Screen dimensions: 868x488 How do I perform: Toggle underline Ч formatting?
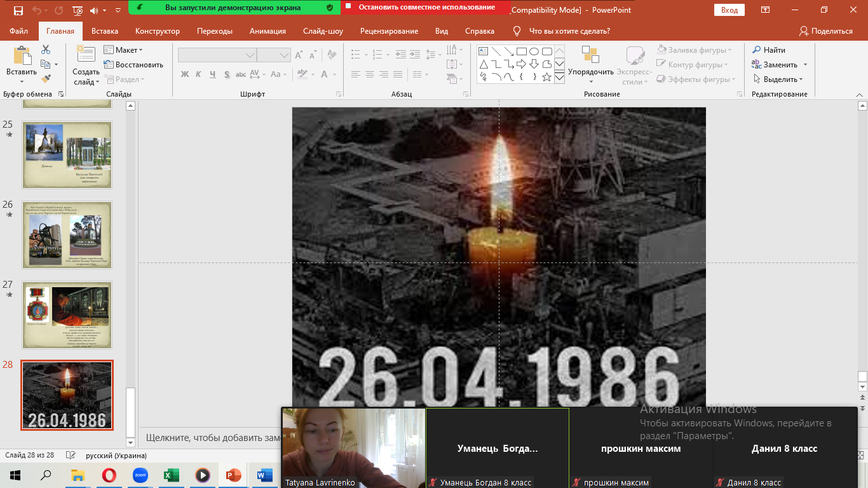click(213, 74)
